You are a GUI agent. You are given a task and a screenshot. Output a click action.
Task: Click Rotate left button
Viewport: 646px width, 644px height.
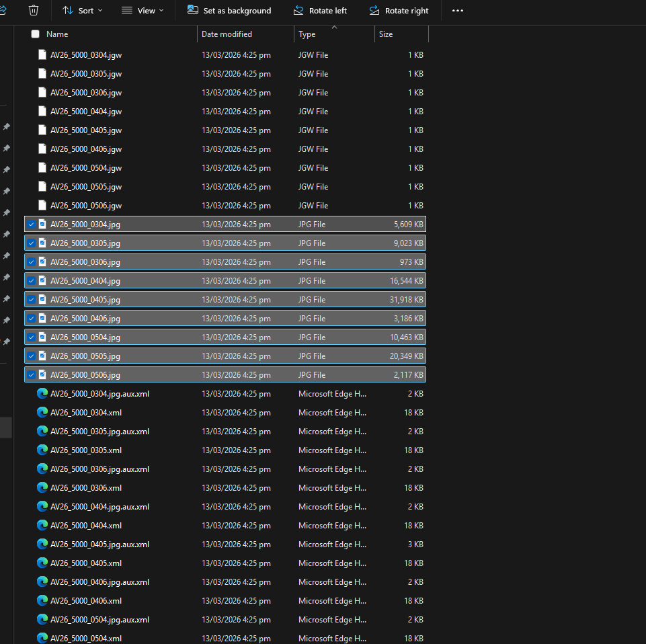[320, 11]
